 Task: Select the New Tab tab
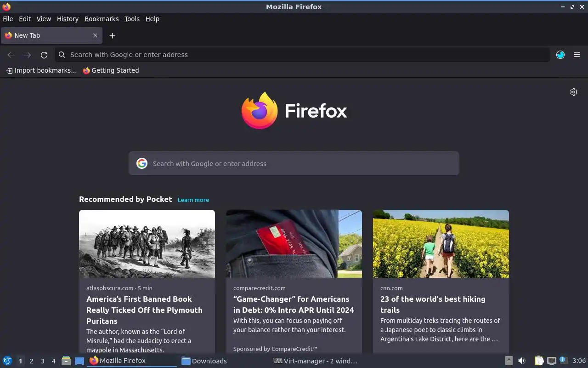click(x=51, y=35)
